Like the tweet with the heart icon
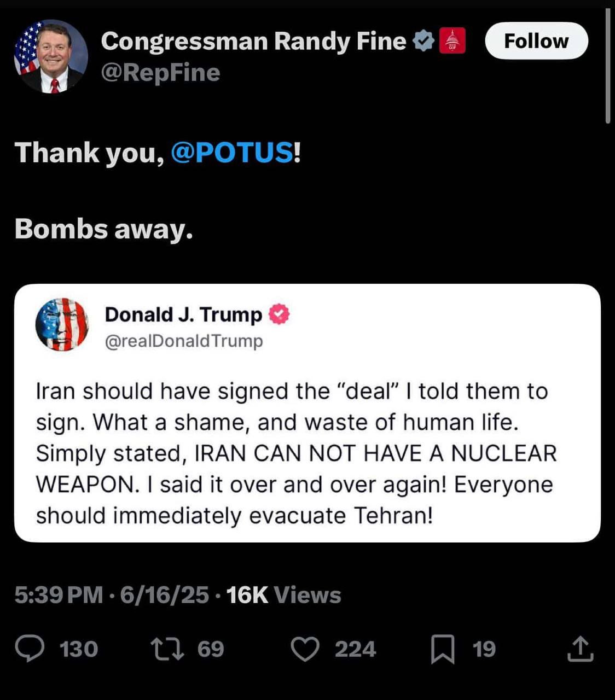 click(x=304, y=649)
